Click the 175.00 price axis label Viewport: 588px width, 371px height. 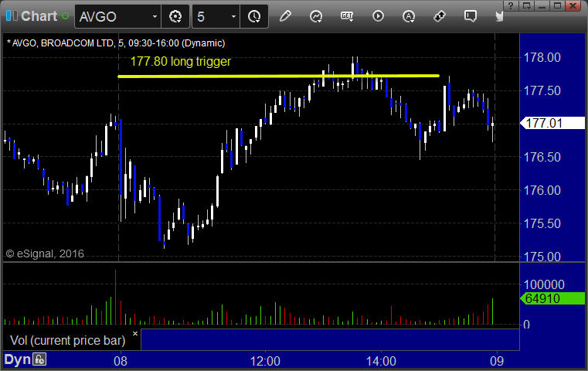pos(542,257)
